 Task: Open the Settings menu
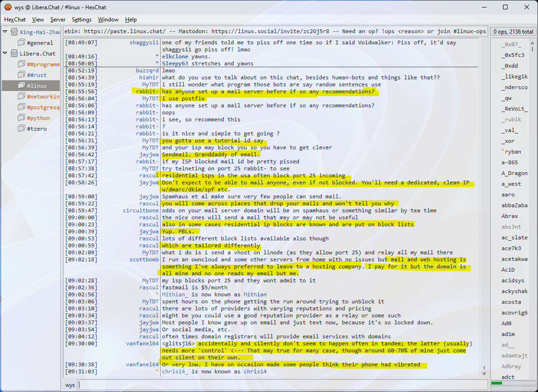point(82,20)
